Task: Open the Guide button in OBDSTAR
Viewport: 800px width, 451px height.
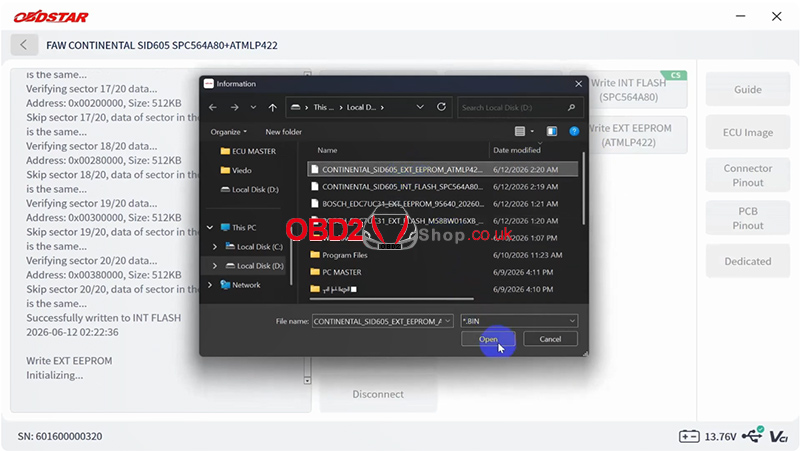Action: tap(747, 89)
